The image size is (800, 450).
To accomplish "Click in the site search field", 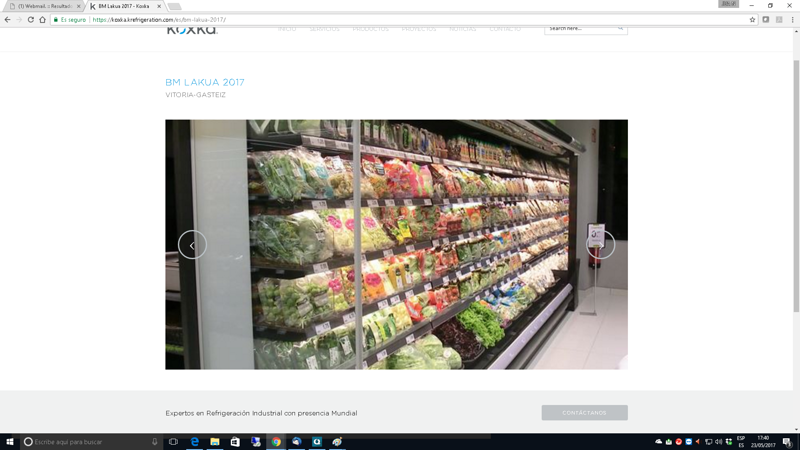I will tap(580, 29).
